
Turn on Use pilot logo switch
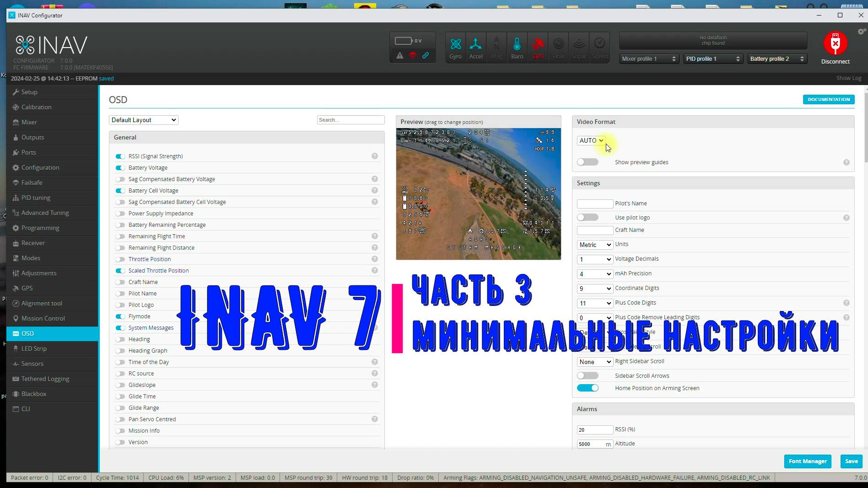[x=588, y=217]
